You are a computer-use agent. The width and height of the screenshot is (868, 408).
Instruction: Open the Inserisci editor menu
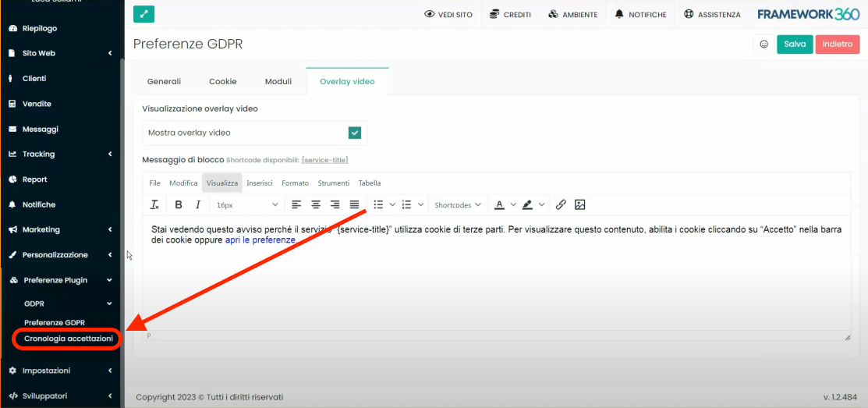coord(260,183)
